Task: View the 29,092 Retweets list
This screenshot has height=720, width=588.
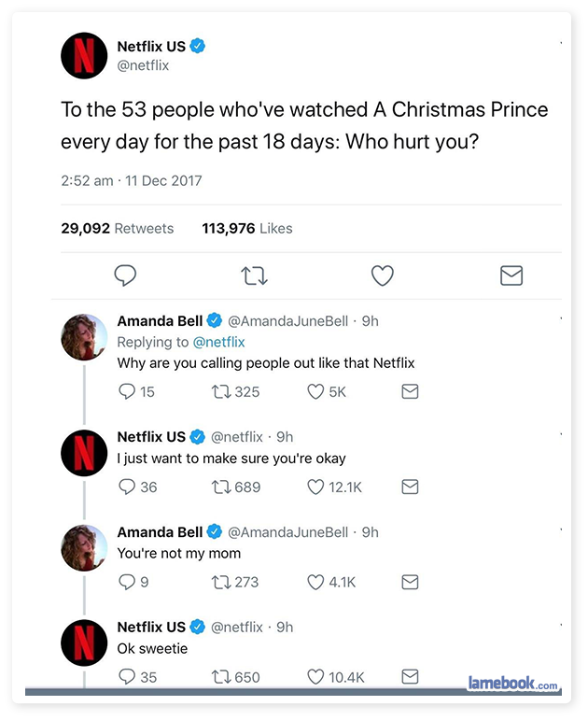Action: click(x=118, y=228)
